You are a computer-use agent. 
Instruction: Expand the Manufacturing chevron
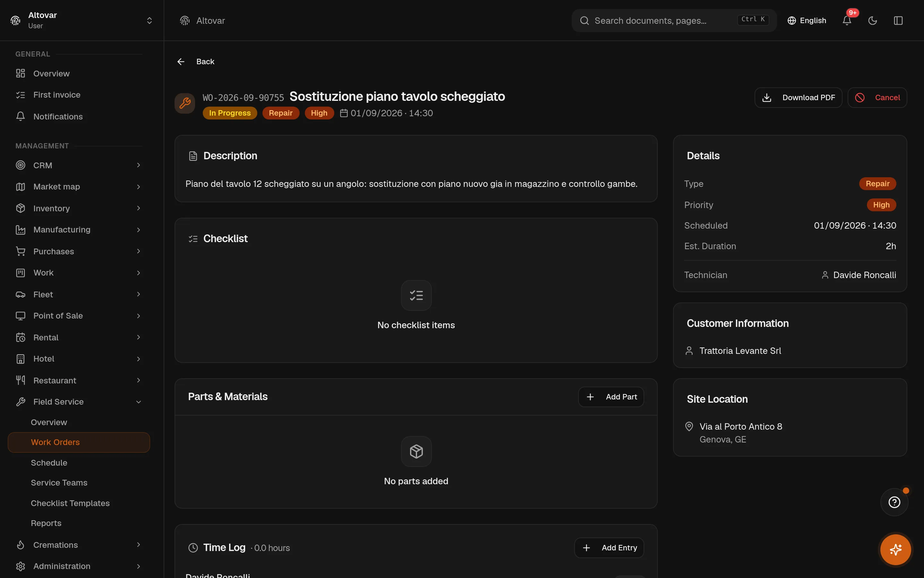click(139, 230)
